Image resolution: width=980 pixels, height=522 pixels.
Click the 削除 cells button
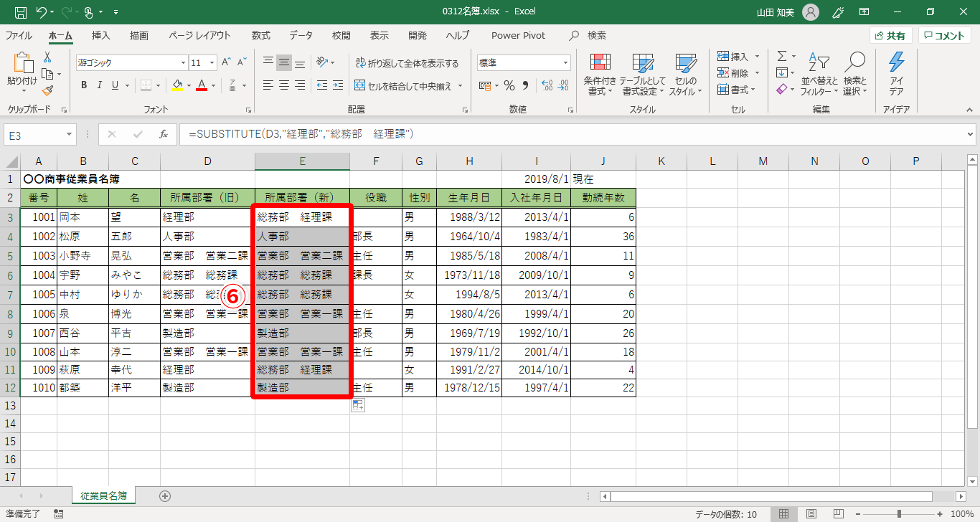pos(734,73)
